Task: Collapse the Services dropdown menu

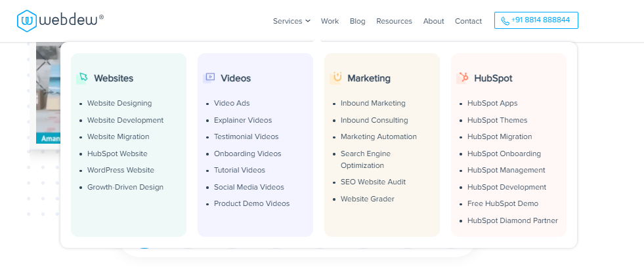Action: click(291, 21)
